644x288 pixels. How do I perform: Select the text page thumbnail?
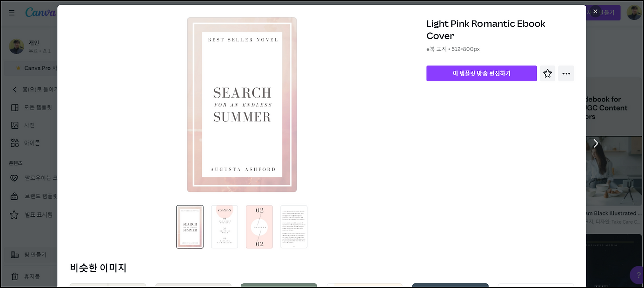(x=294, y=227)
